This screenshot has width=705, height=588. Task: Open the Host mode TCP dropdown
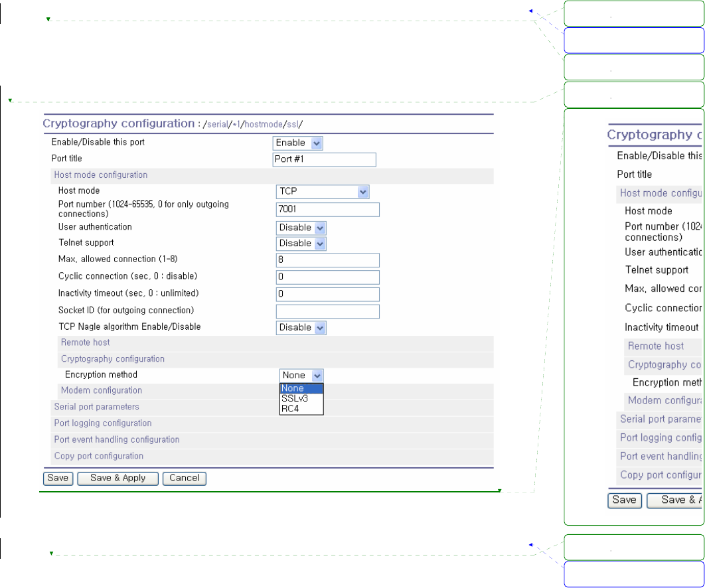point(323,192)
